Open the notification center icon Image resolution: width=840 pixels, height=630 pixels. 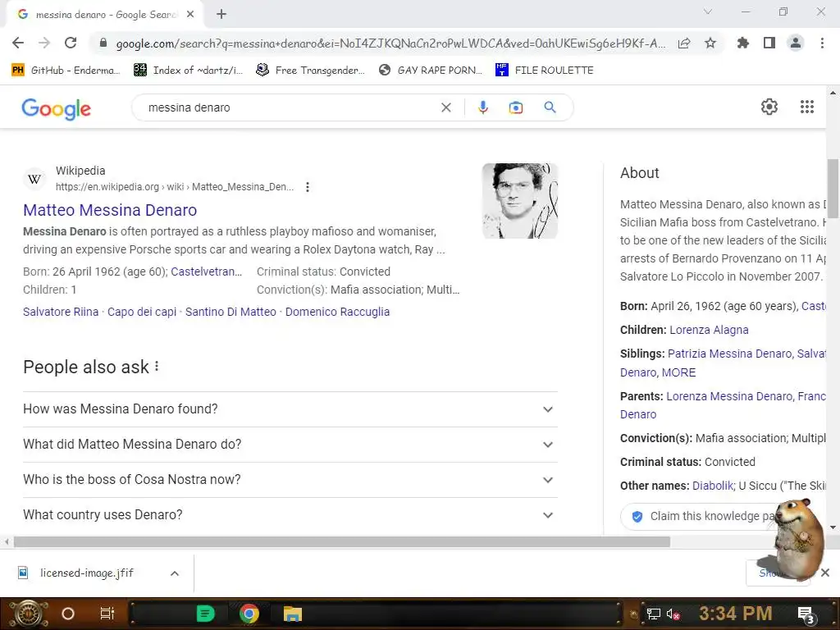806,615
